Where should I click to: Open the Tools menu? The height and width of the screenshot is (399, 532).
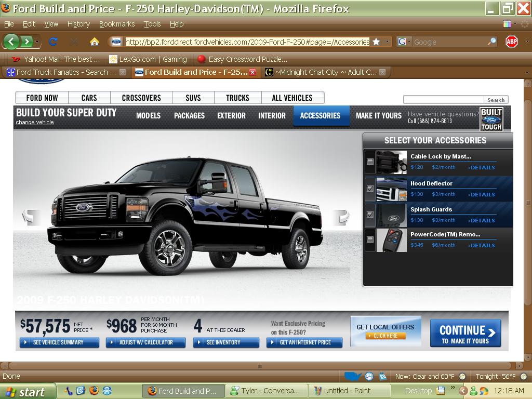tap(152, 24)
